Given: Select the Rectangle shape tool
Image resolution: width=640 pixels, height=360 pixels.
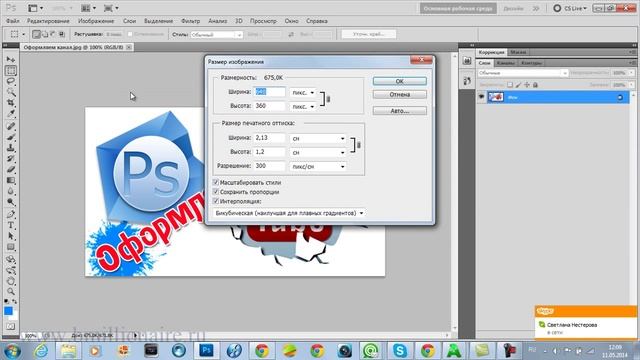Looking at the screenshot, I should pos(11,247).
